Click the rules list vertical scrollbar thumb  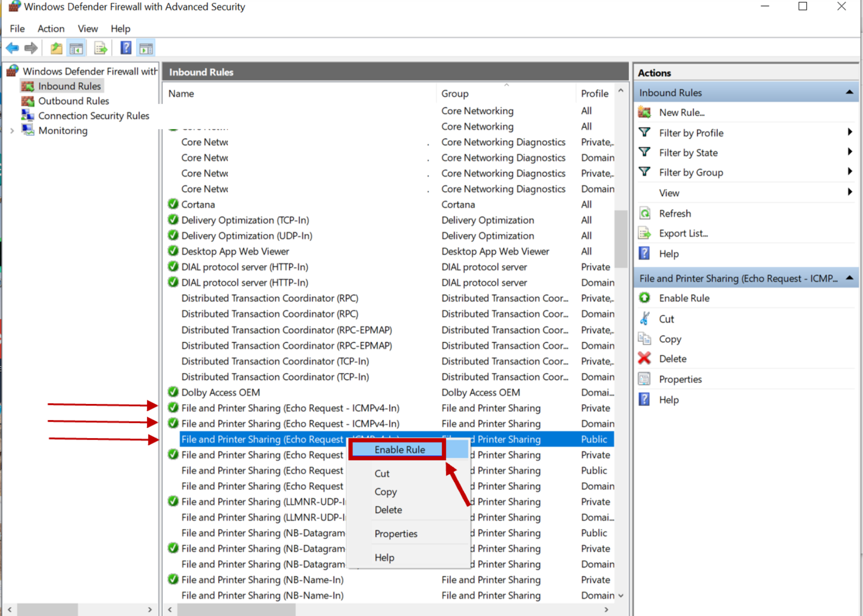tap(621, 239)
